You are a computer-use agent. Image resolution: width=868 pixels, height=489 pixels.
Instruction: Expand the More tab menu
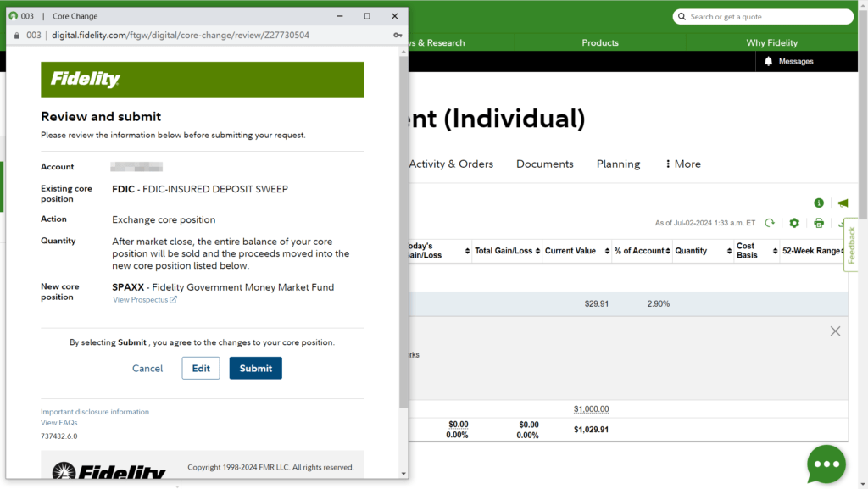[x=683, y=164]
